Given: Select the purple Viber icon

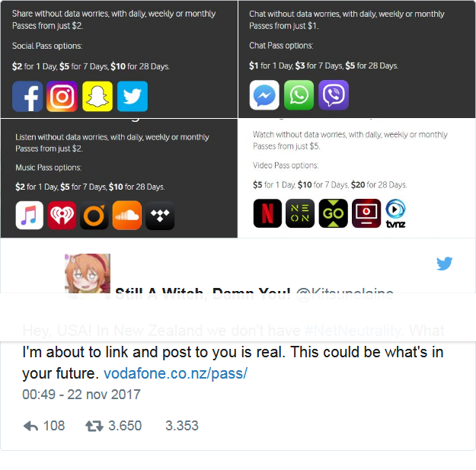Looking at the screenshot, I should 334,95.
